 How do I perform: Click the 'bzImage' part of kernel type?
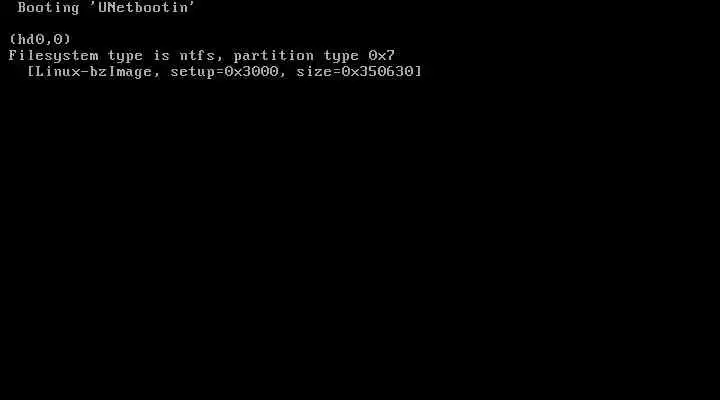120,72
